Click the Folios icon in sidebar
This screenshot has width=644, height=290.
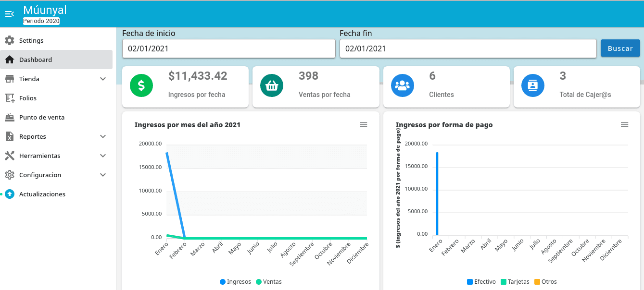coord(10,98)
